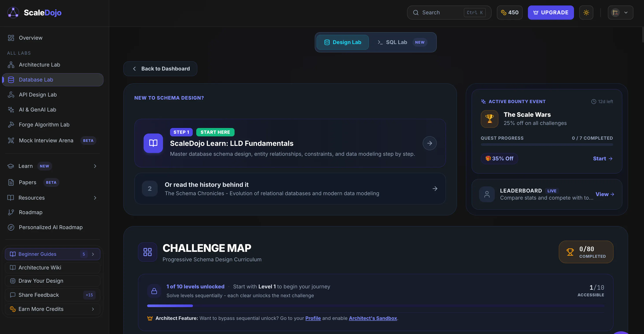Click the API Design Lab icon
Image resolution: width=644 pixels, height=334 pixels.
[x=11, y=95]
